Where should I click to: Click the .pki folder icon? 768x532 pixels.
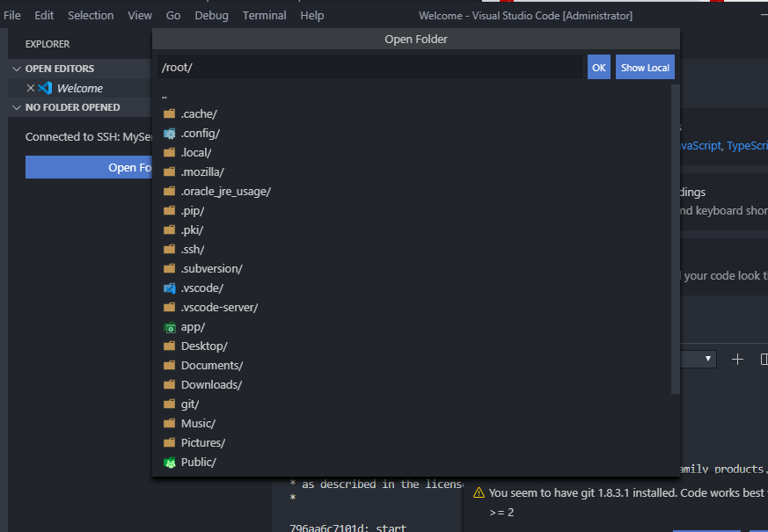pyautogui.click(x=170, y=230)
